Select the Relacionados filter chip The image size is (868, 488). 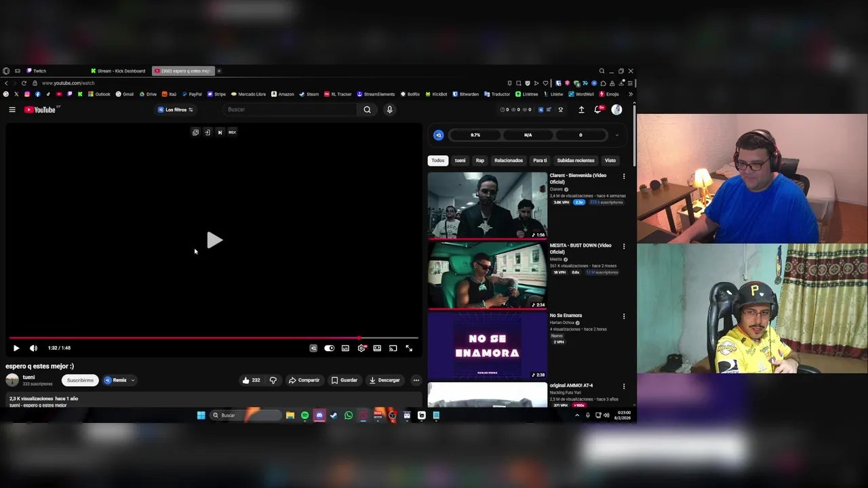click(509, 161)
